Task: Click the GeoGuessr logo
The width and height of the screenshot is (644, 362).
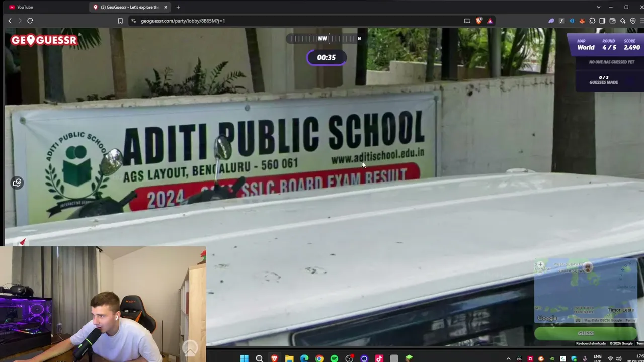Action: point(44,40)
